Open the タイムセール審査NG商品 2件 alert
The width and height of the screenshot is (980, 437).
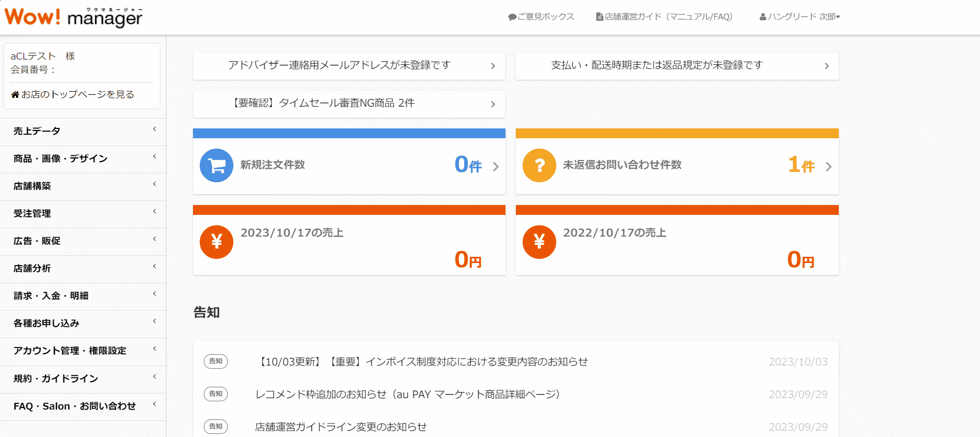coord(348,104)
